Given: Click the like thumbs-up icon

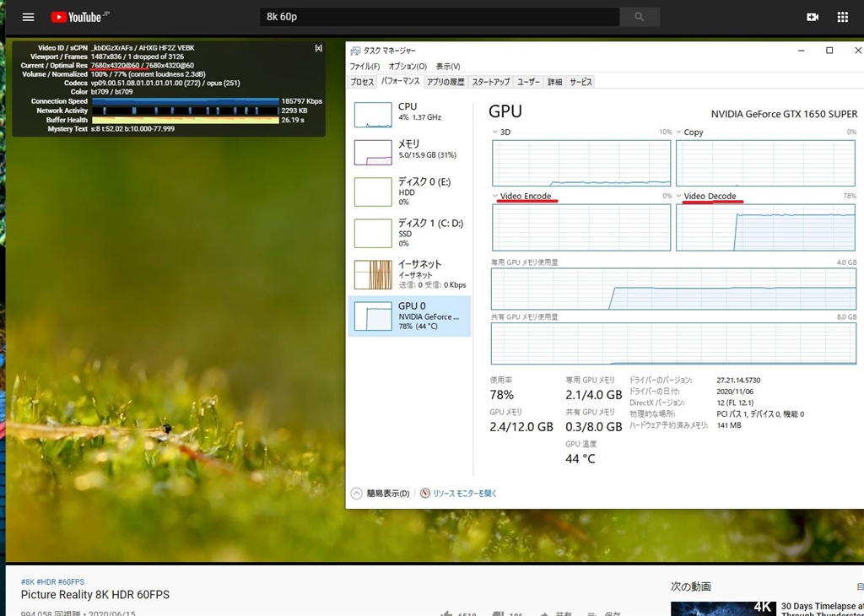Looking at the screenshot, I should [447, 613].
